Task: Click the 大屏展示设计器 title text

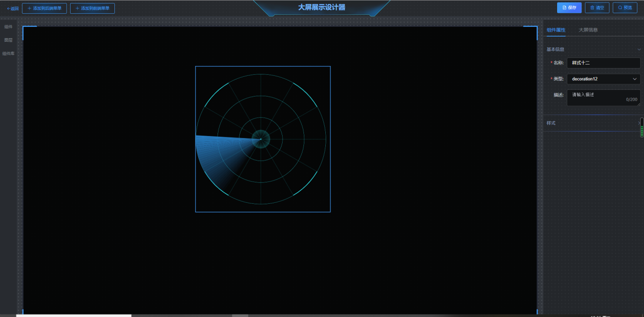Action: click(x=322, y=8)
